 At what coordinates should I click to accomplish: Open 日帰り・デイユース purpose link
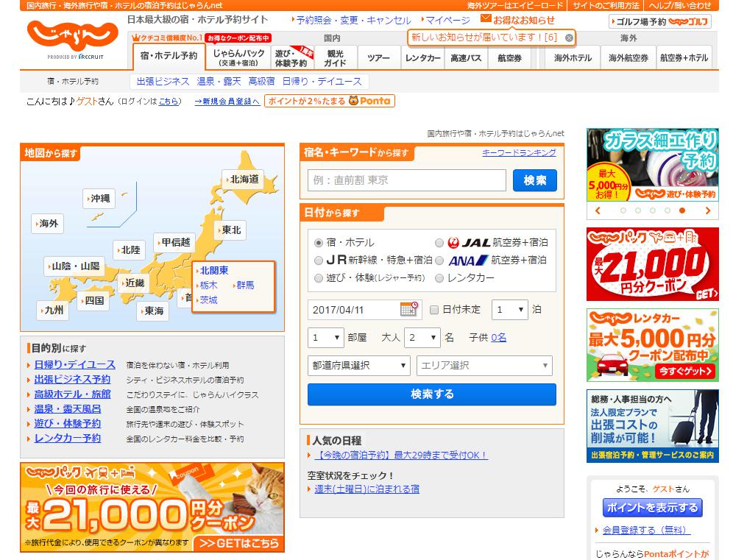click(x=74, y=364)
